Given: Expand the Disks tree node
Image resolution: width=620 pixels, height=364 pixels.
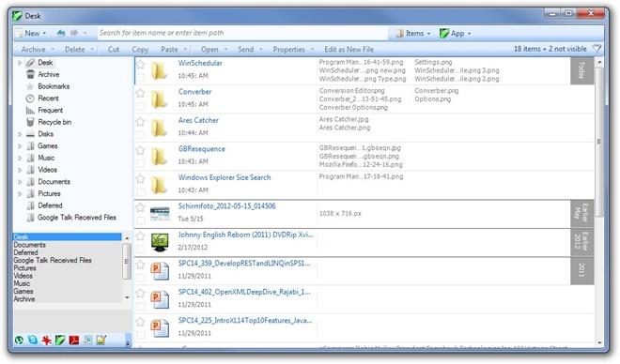Looking at the screenshot, I should (x=20, y=134).
